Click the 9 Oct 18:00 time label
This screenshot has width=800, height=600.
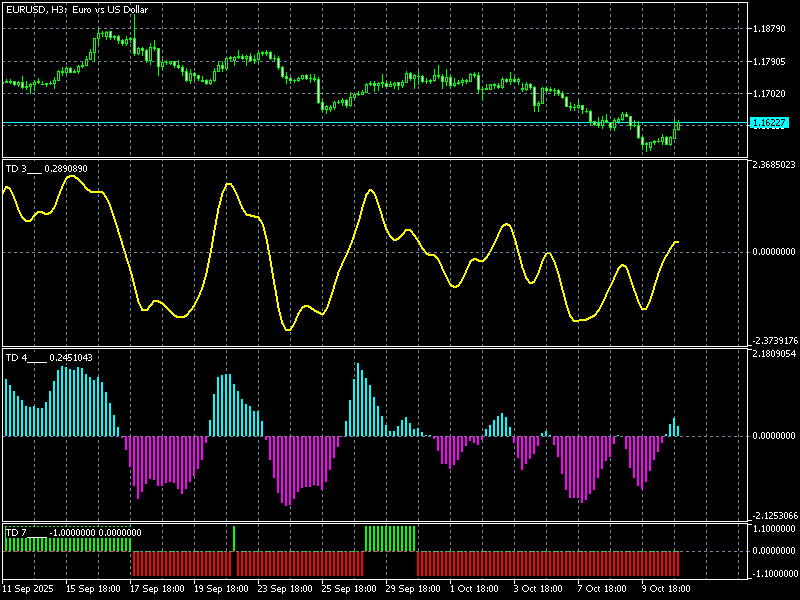click(666, 589)
